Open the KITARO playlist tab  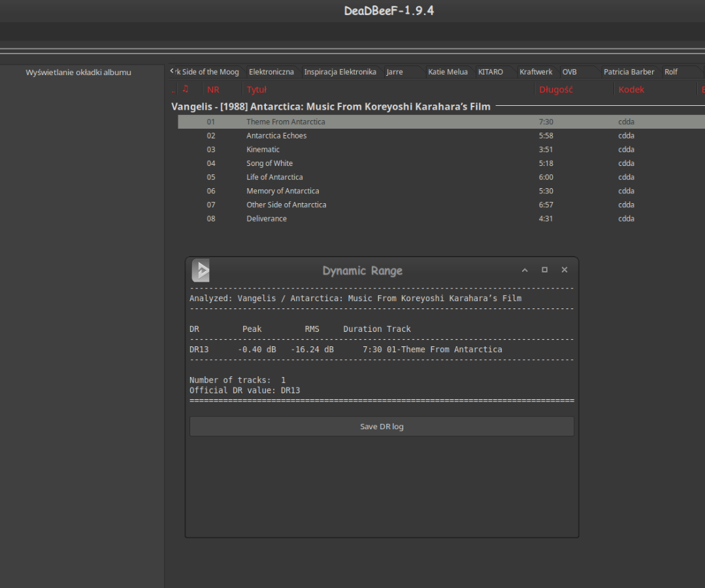(x=490, y=72)
